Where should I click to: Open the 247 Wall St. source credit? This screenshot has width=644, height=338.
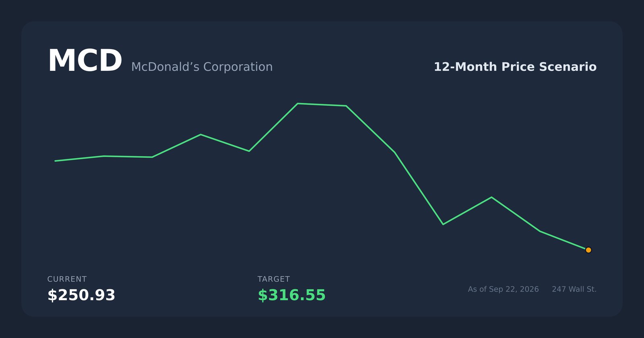pos(574,289)
